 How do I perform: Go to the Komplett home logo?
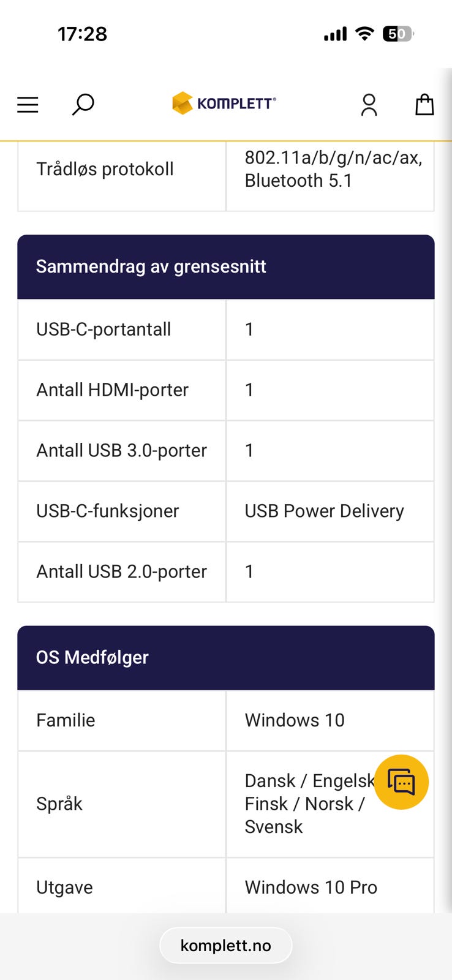tap(224, 104)
